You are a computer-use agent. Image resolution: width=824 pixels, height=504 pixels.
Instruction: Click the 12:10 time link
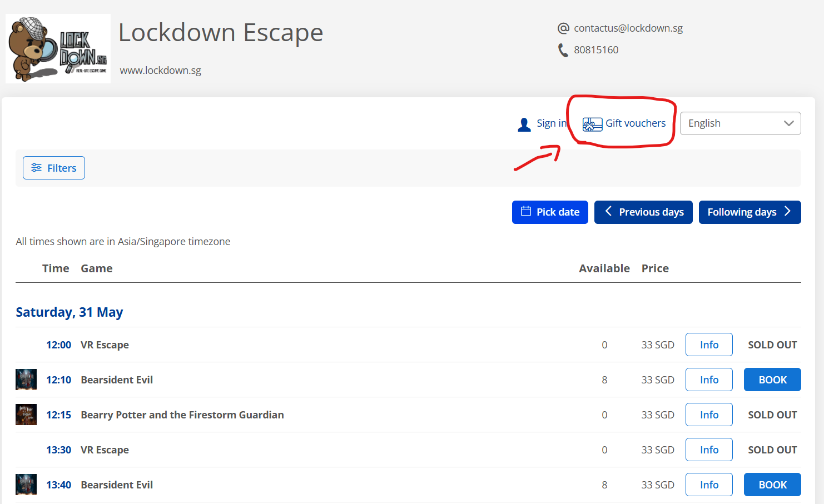58,380
